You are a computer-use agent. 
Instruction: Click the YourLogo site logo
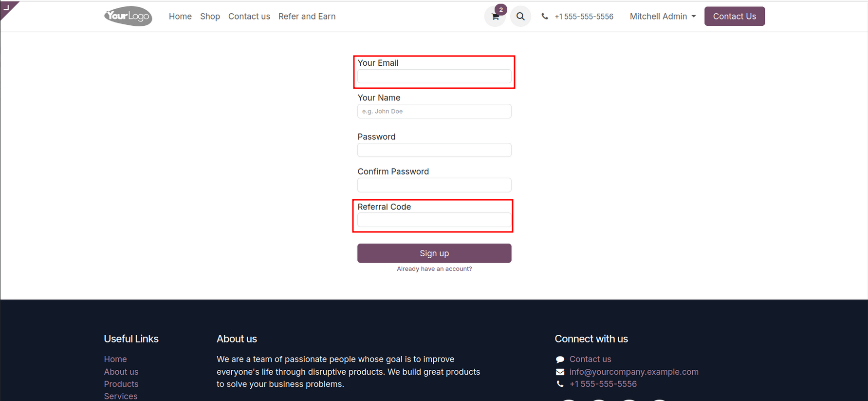pyautogui.click(x=128, y=16)
